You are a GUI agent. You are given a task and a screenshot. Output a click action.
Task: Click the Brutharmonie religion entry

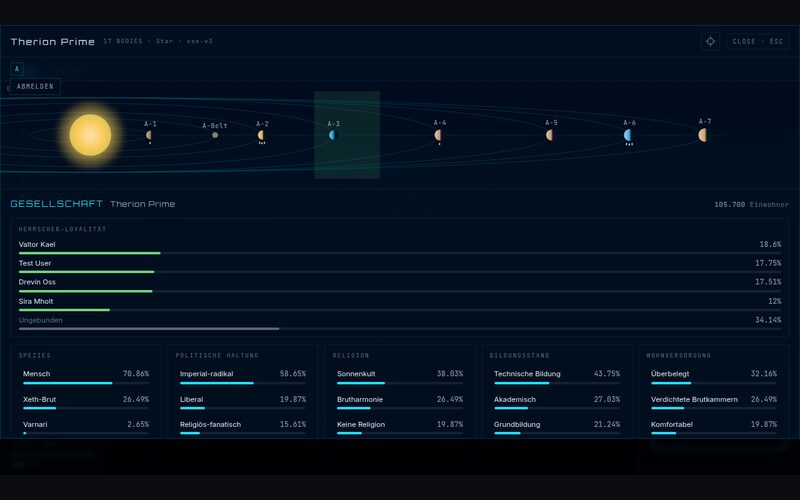[x=400, y=403]
